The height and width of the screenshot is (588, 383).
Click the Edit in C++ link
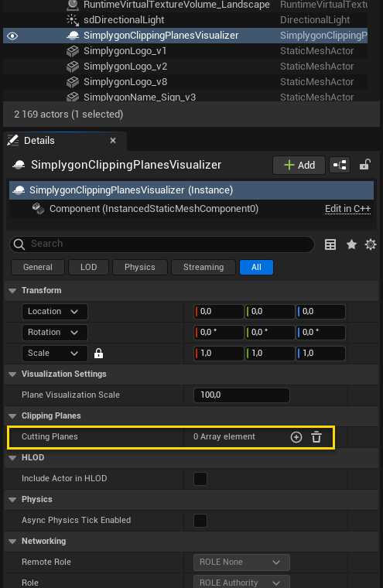(x=347, y=209)
